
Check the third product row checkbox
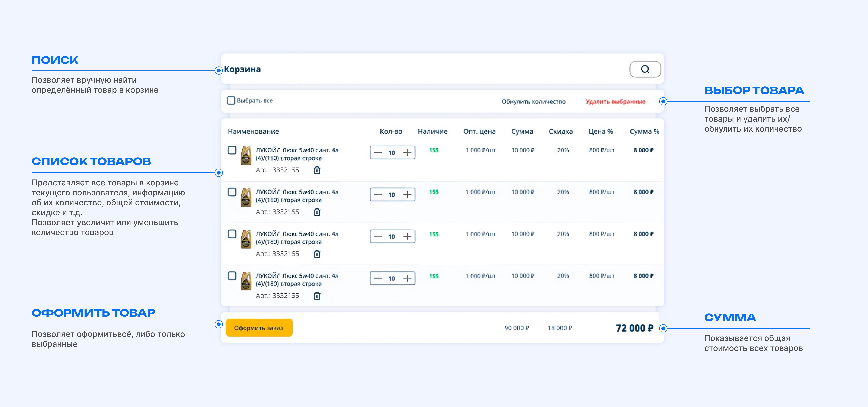click(x=232, y=234)
